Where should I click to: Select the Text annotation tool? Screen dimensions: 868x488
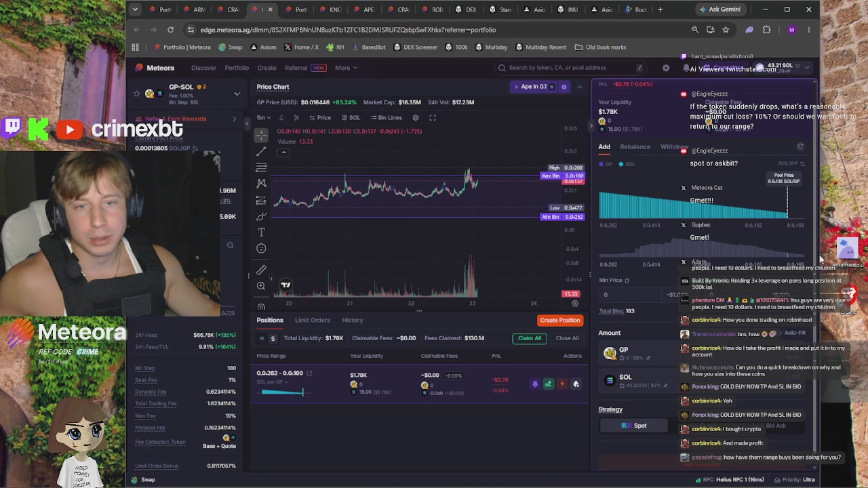pos(261,232)
